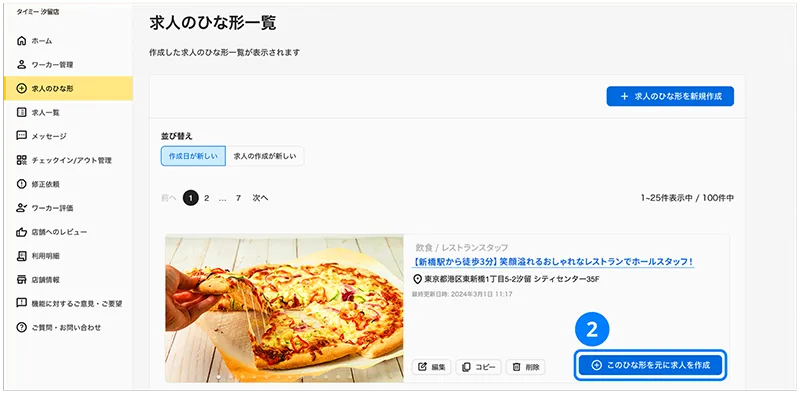Image resolution: width=800 pixels, height=394 pixels.
Task: Open ワーカー評価 in the sidebar
Action: (x=68, y=208)
